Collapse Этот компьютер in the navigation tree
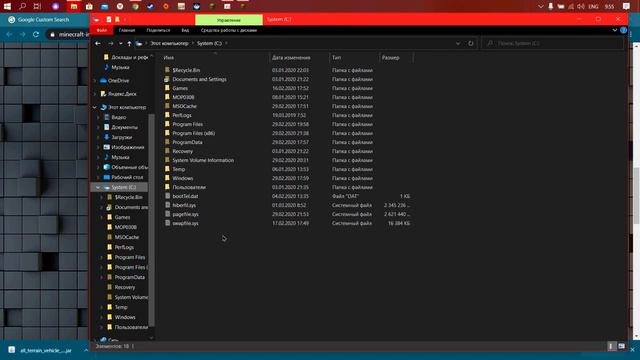This screenshot has width=640, height=360. 95,107
